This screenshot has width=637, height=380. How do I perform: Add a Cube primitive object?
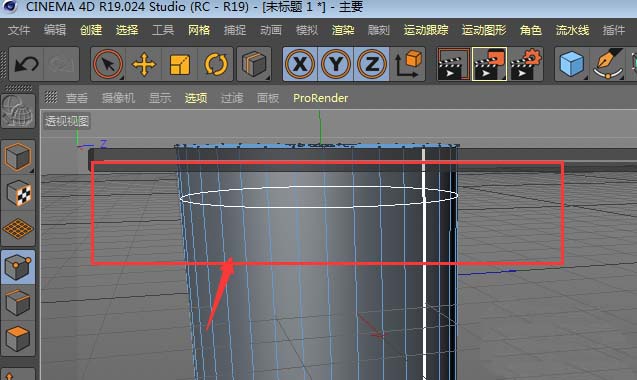572,64
